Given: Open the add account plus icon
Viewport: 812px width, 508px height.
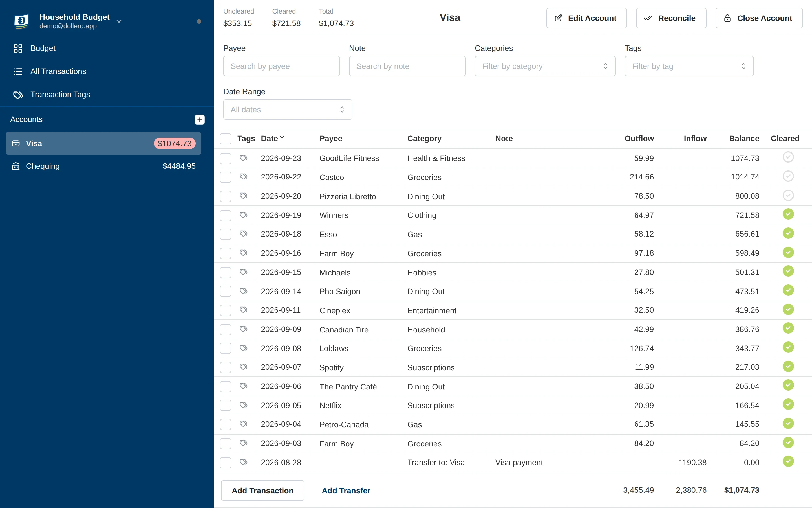Looking at the screenshot, I should tap(199, 120).
